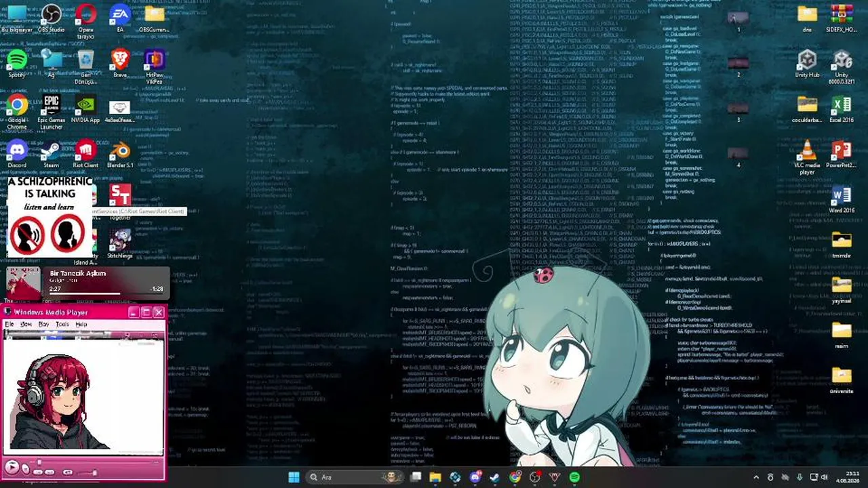Open the Blender 5.1 desktop shortcut
Screen dimensions: 868x488
point(120,154)
